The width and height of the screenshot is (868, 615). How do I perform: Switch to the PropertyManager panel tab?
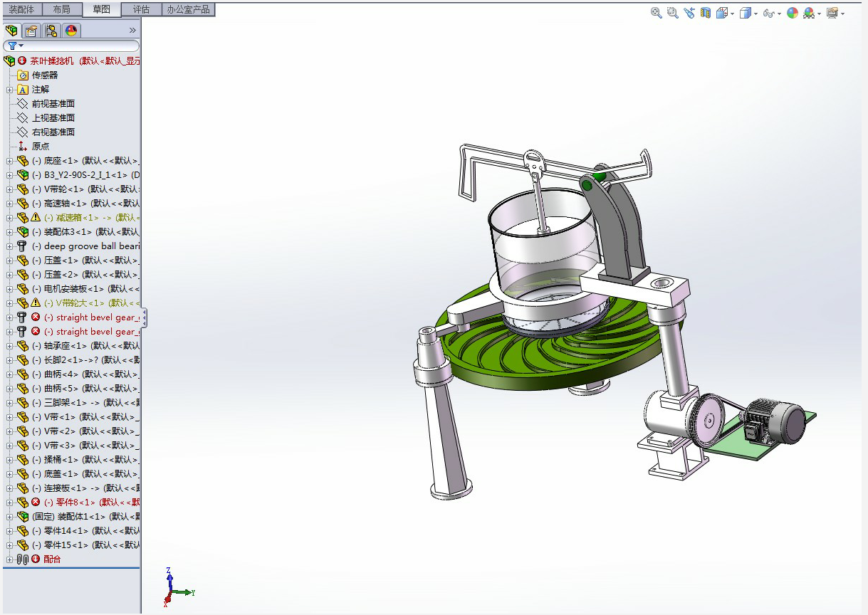click(x=31, y=31)
